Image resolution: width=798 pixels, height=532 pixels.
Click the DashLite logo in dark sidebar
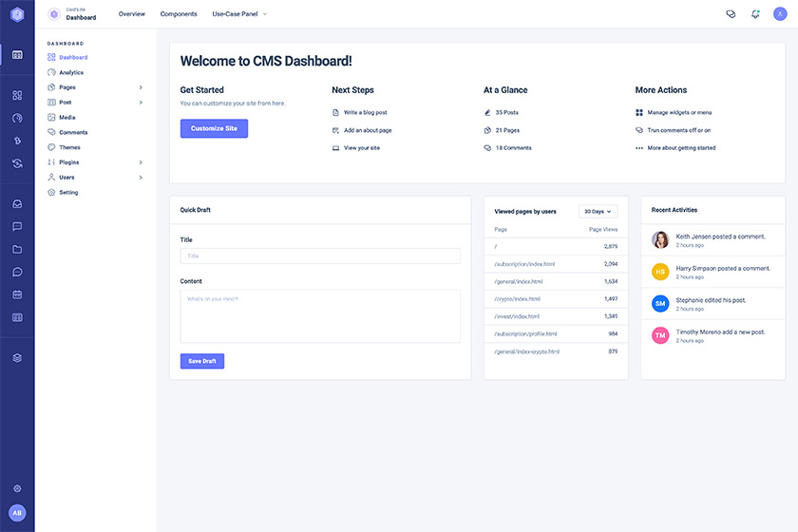(x=17, y=14)
